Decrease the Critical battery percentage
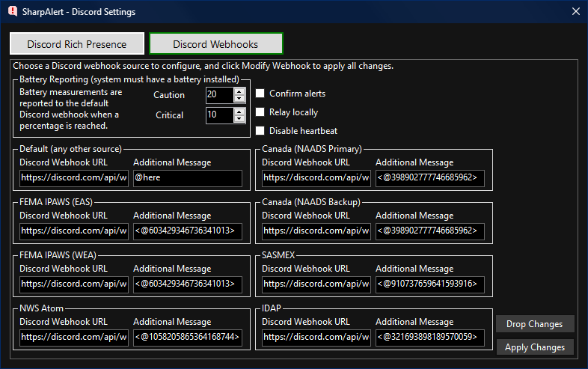Viewport: 588px width, 369px height. point(239,119)
